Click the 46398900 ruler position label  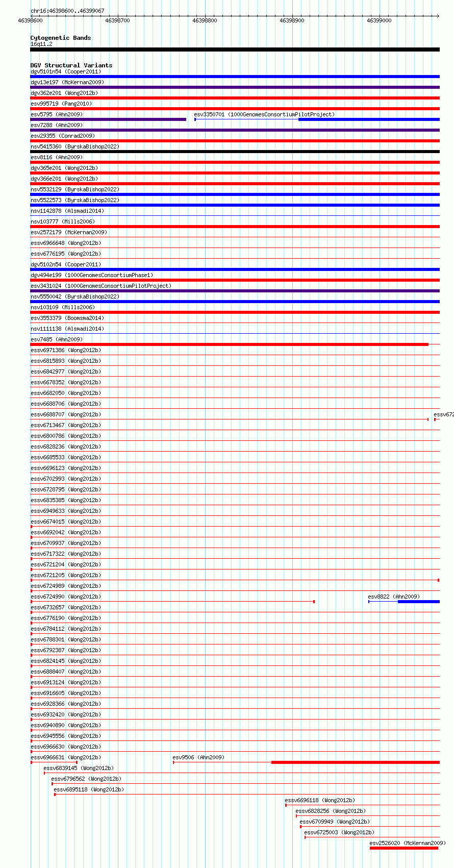coord(292,20)
